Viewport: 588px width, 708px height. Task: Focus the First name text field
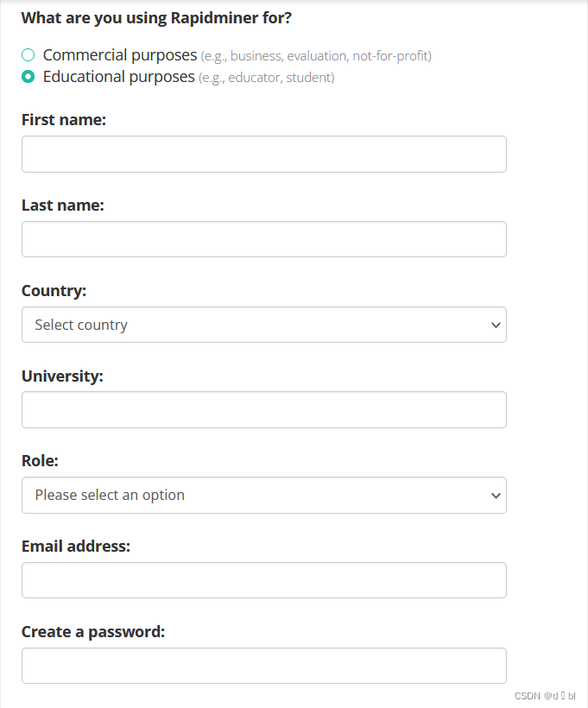click(x=263, y=154)
